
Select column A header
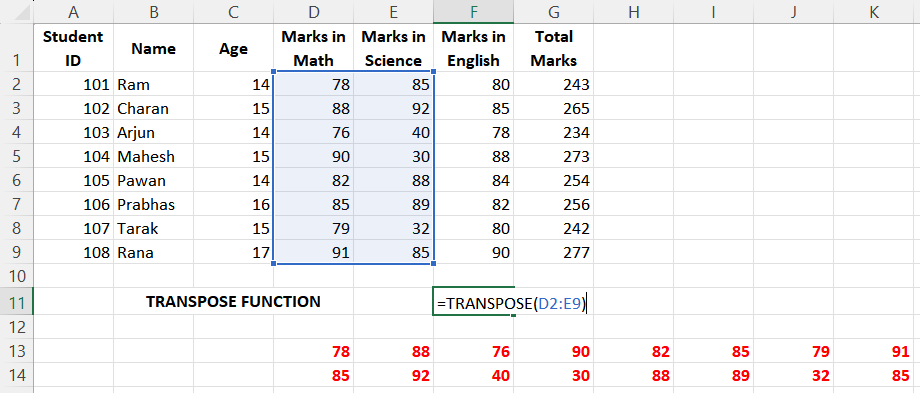pos(73,12)
